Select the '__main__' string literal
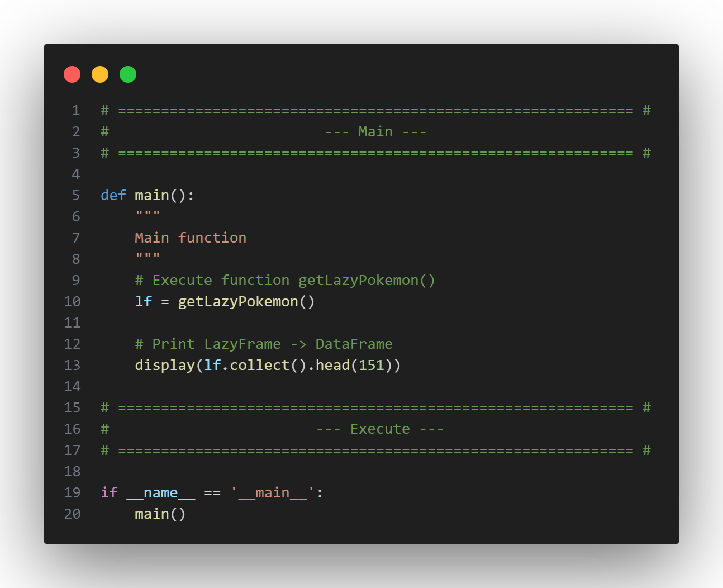 pos(272,492)
